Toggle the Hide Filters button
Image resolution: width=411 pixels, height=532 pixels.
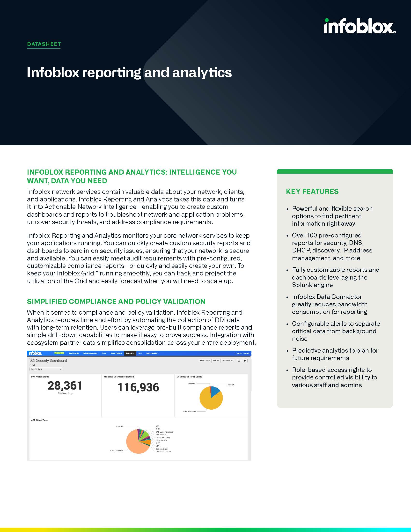point(205,361)
